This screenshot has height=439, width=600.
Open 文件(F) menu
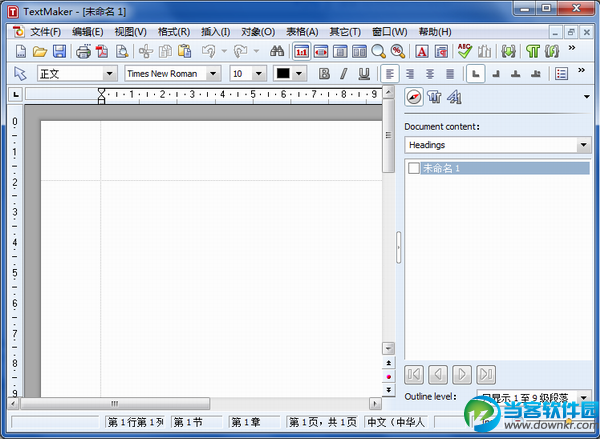pyautogui.click(x=46, y=32)
